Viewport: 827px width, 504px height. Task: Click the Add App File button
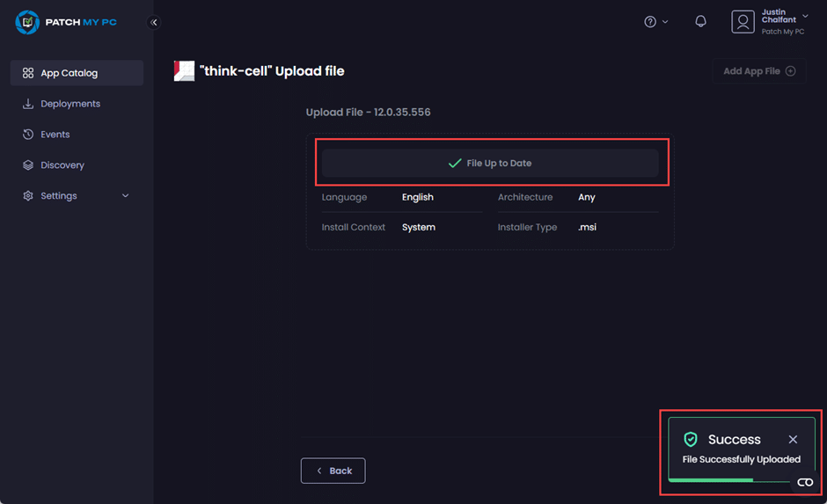click(x=758, y=71)
